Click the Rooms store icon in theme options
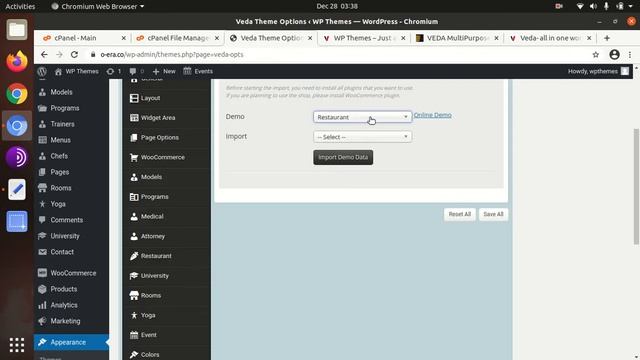 coord(134,295)
